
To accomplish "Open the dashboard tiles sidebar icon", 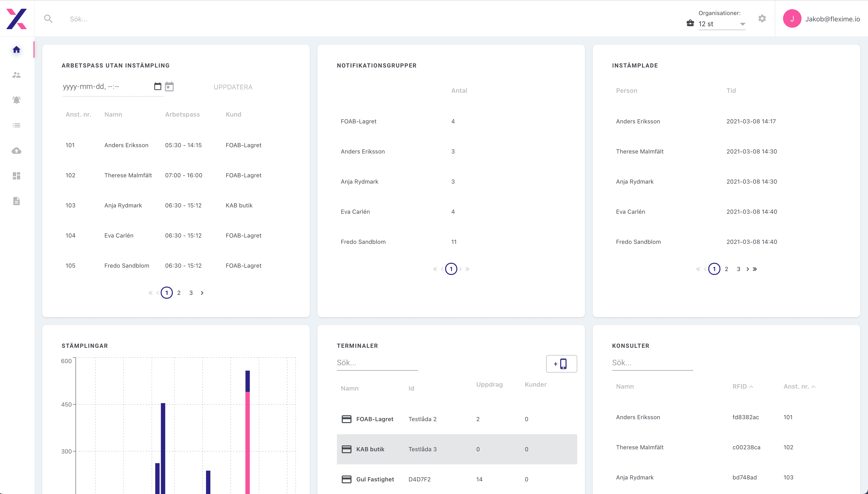I will [16, 176].
